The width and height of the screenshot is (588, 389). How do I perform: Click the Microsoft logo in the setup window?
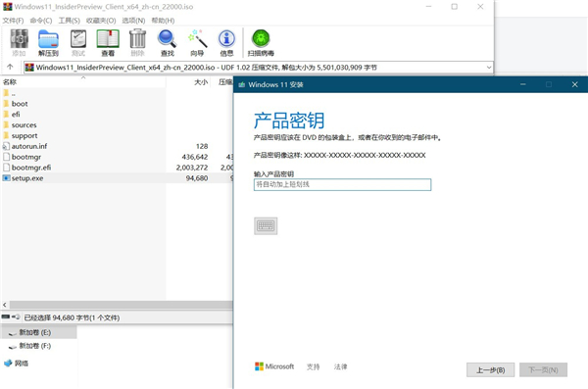(259, 366)
